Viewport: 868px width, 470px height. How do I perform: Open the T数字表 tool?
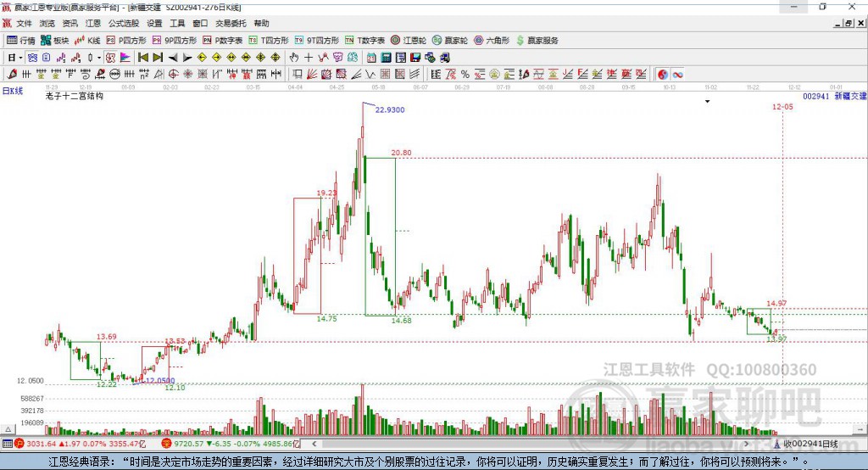tap(364, 41)
